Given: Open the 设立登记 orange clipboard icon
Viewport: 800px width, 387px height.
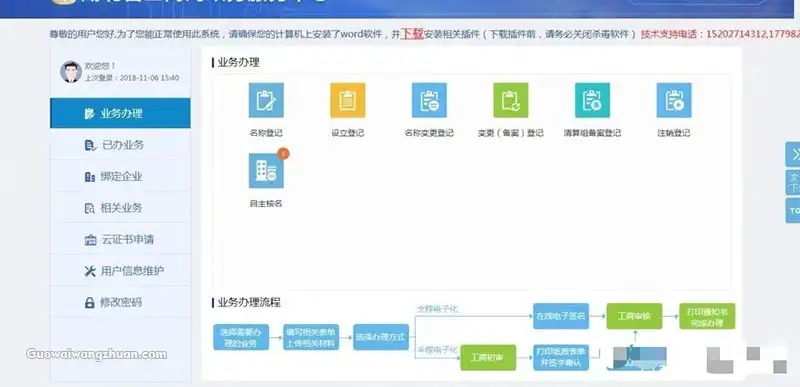Looking at the screenshot, I should coord(347,100).
